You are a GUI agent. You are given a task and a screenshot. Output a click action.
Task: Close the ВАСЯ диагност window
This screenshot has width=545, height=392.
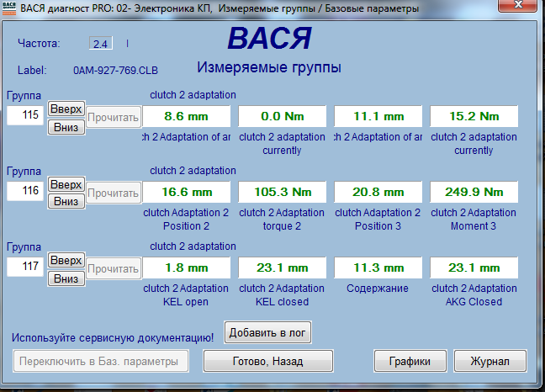[x=518, y=5]
